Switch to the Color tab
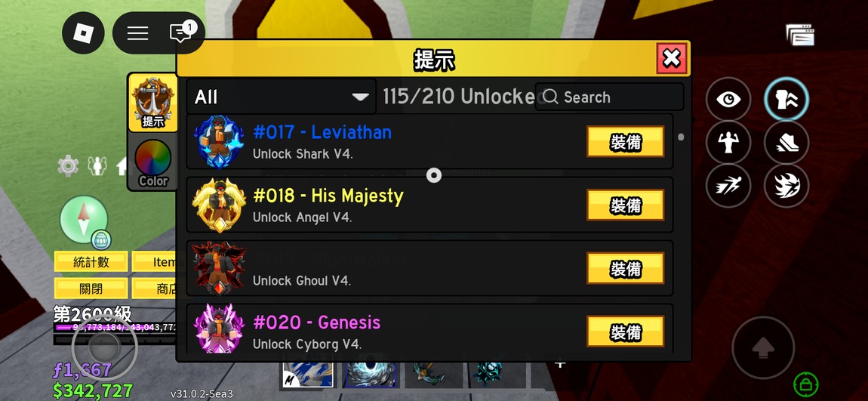Screen dimensions: 868x401 [x=153, y=162]
